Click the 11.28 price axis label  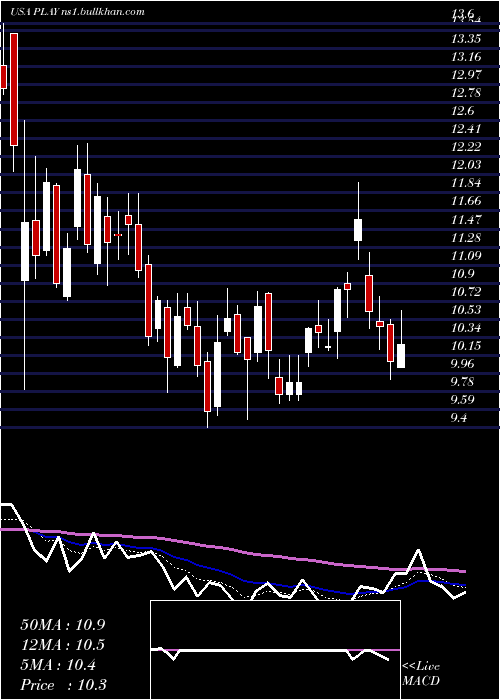tap(466, 237)
